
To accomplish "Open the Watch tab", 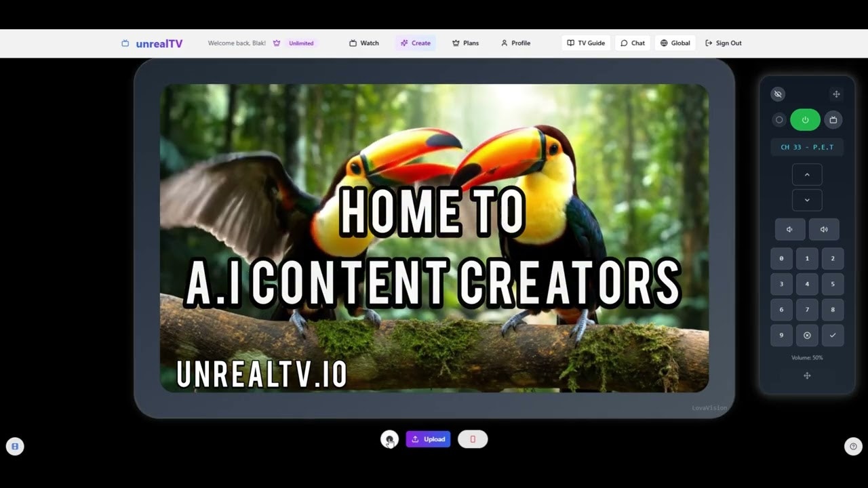I will coord(364,43).
